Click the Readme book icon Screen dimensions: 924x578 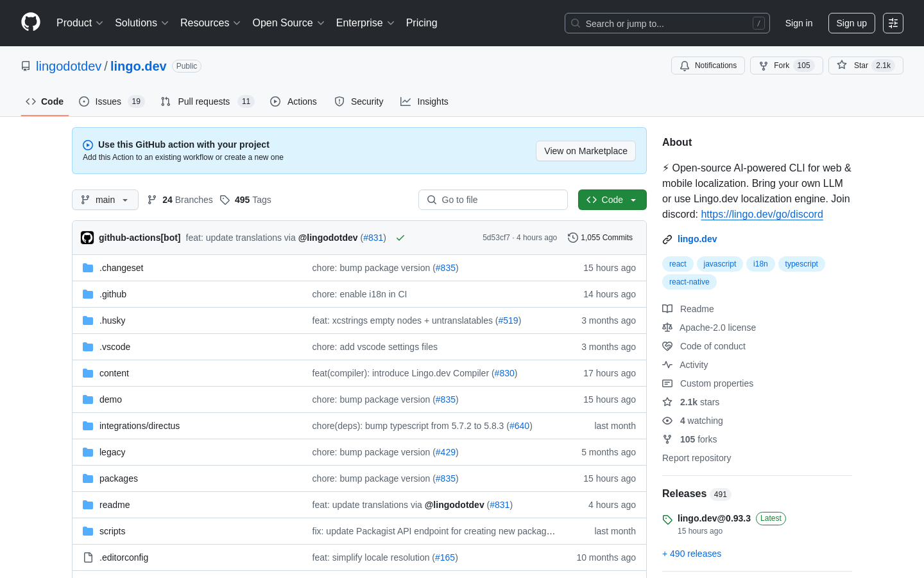point(667,309)
